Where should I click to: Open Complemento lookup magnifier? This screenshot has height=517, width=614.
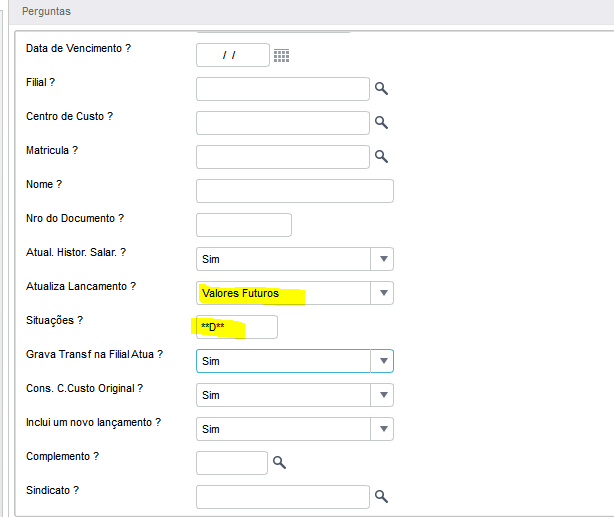[280, 463]
